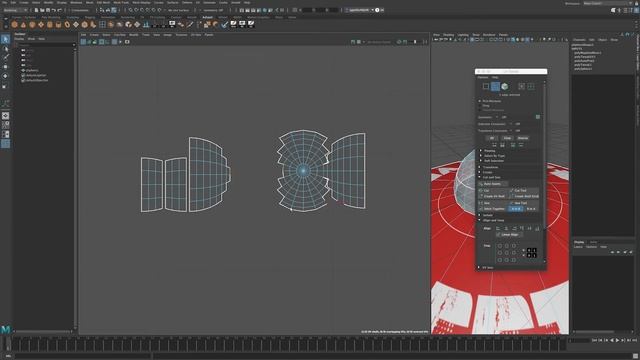The height and width of the screenshot is (360, 640).
Task: Open the Transform Constraint dropdown
Action: tap(516, 131)
